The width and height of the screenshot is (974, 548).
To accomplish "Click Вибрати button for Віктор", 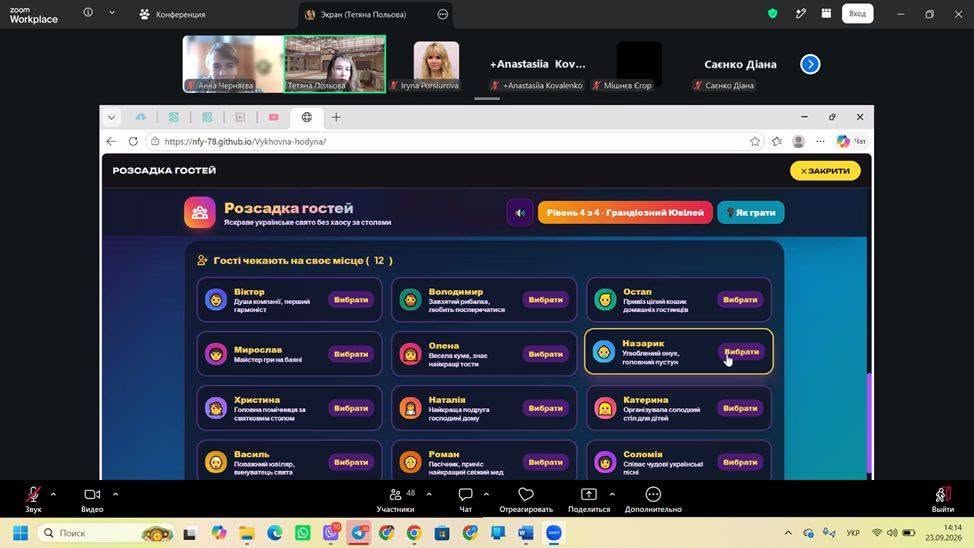I will click(351, 299).
